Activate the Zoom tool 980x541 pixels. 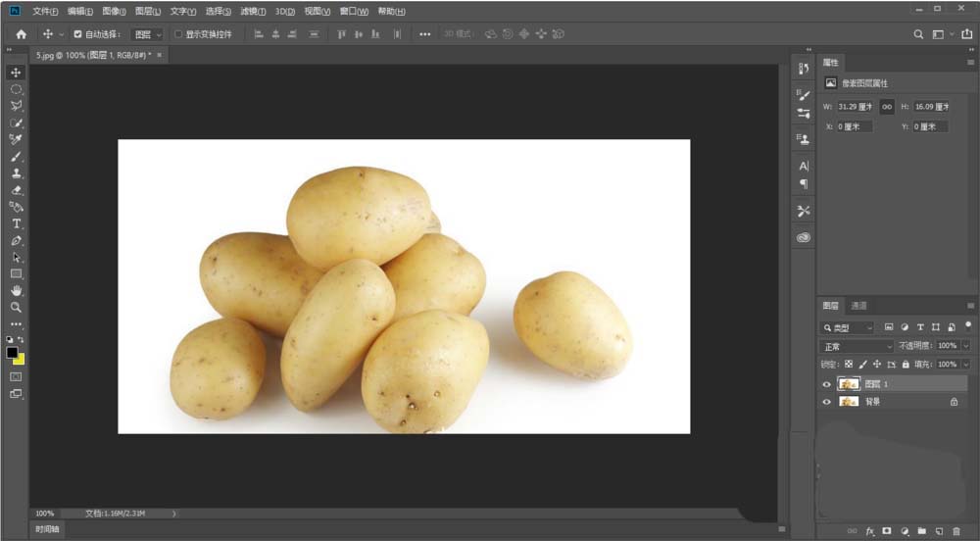click(x=17, y=307)
